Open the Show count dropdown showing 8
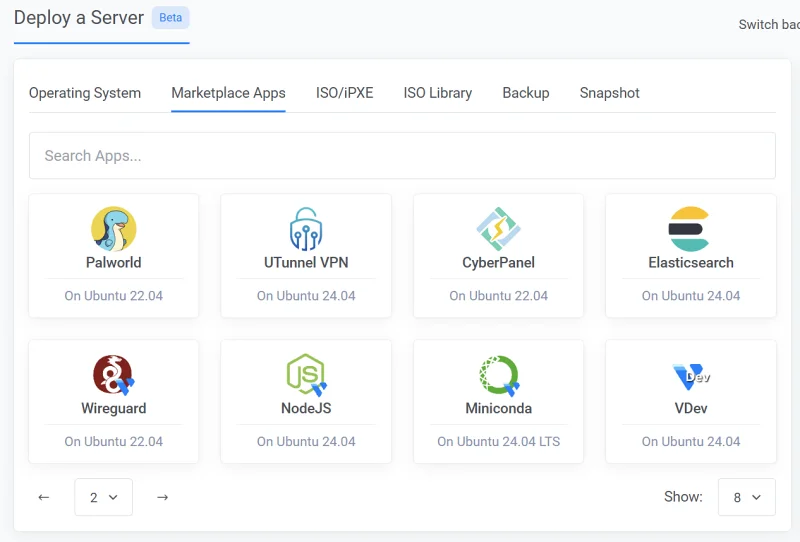Screen dimensions: 800x542 747,497
